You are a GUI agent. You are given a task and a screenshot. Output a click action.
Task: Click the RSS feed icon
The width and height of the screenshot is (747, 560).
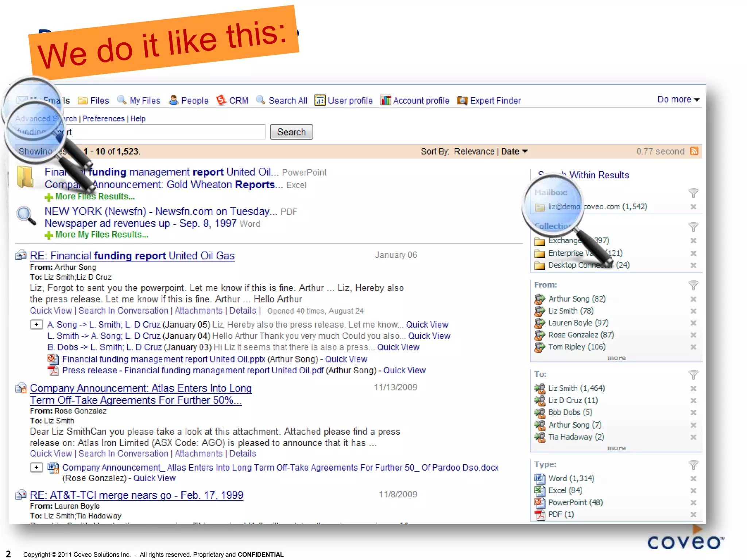point(694,151)
